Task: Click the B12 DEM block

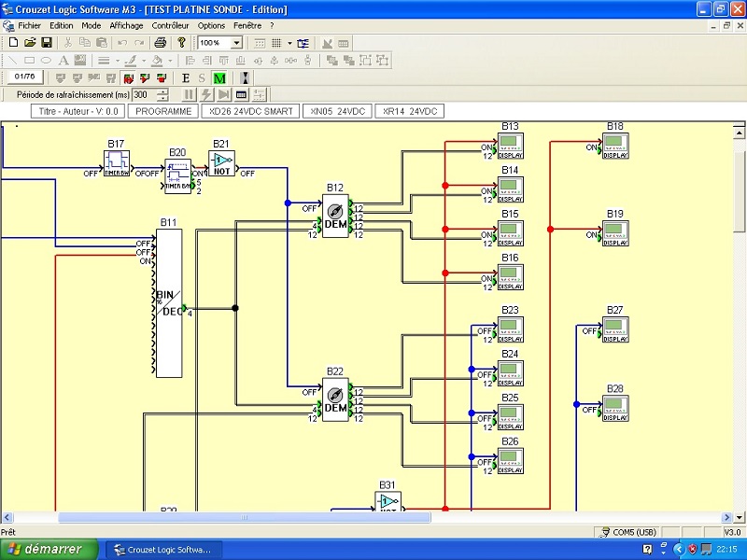Action: point(335,216)
